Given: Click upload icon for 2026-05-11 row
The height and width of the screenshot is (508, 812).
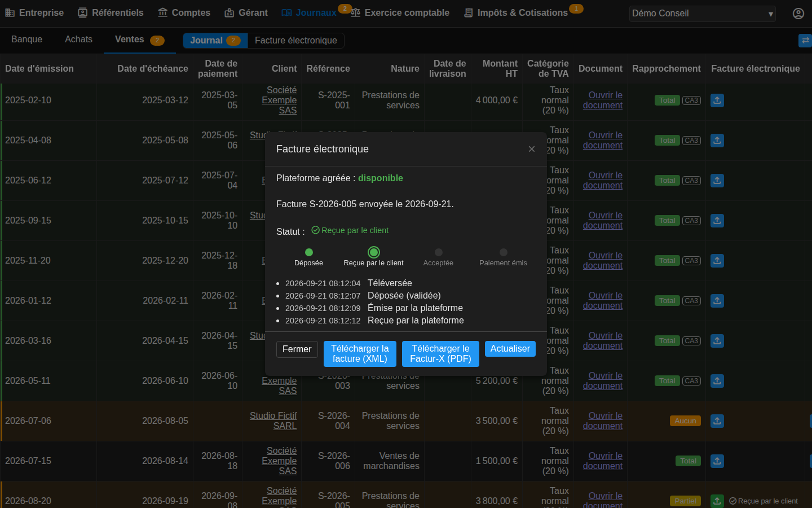Looking at the screenshot, I should tap(717, 381).
